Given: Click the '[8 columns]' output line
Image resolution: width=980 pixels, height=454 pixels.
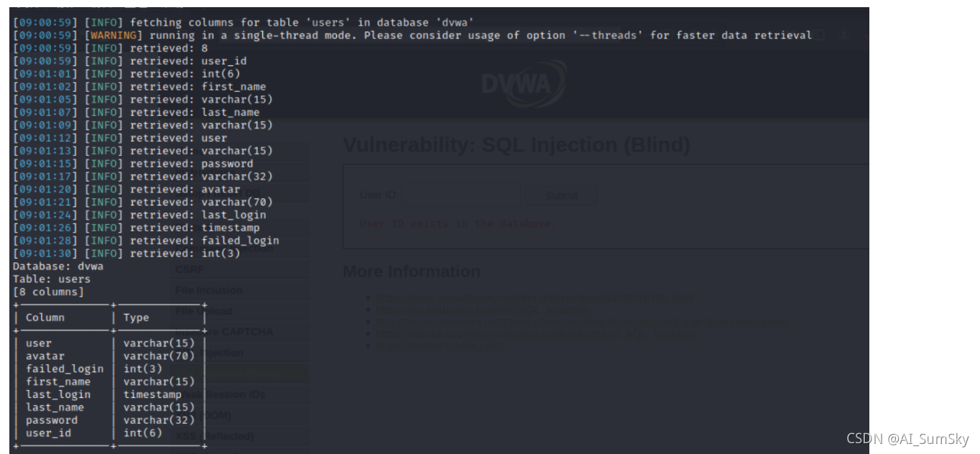Looking at the screenshot, I should coord(49,292).
